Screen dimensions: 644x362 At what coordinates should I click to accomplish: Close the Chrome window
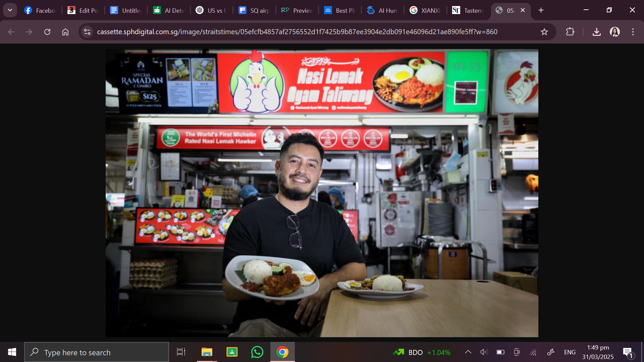pos(632,10)
